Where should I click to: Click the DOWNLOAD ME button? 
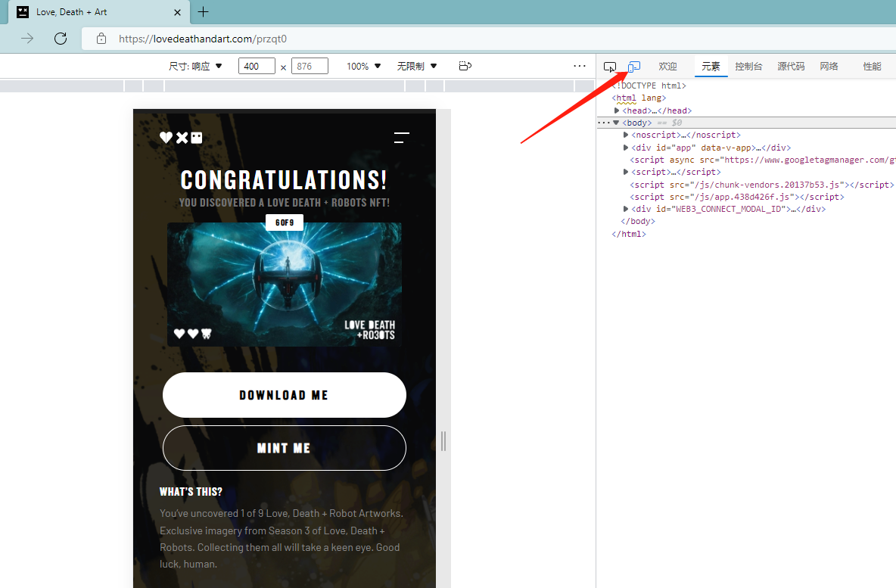285,395
